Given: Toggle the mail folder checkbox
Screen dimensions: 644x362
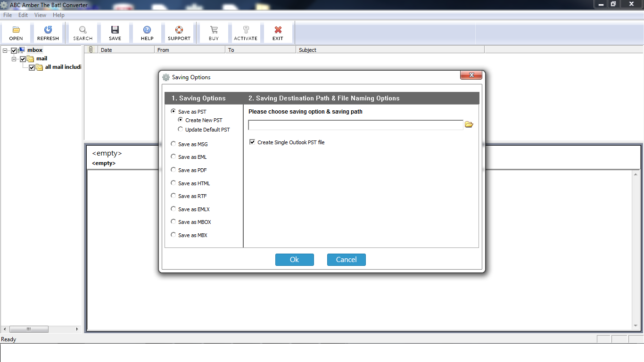Looking at the screenshot, I should tap(23, 59).
